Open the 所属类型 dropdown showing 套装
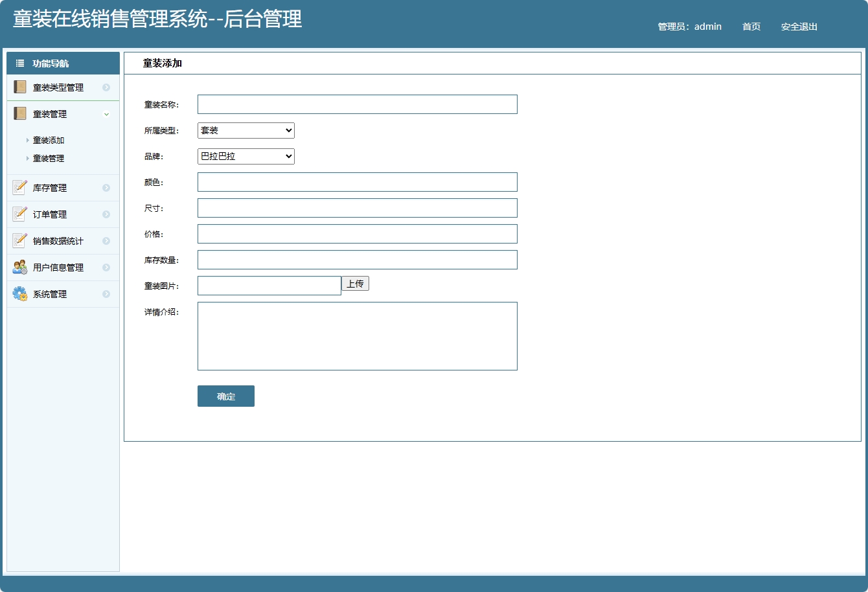Viewport: 868px width, 592px height. (246, 130)
